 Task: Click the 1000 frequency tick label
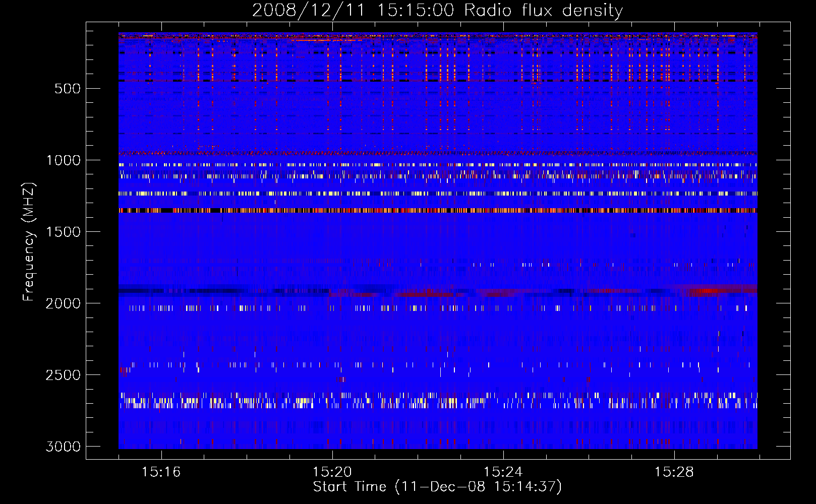click(63, 160)
